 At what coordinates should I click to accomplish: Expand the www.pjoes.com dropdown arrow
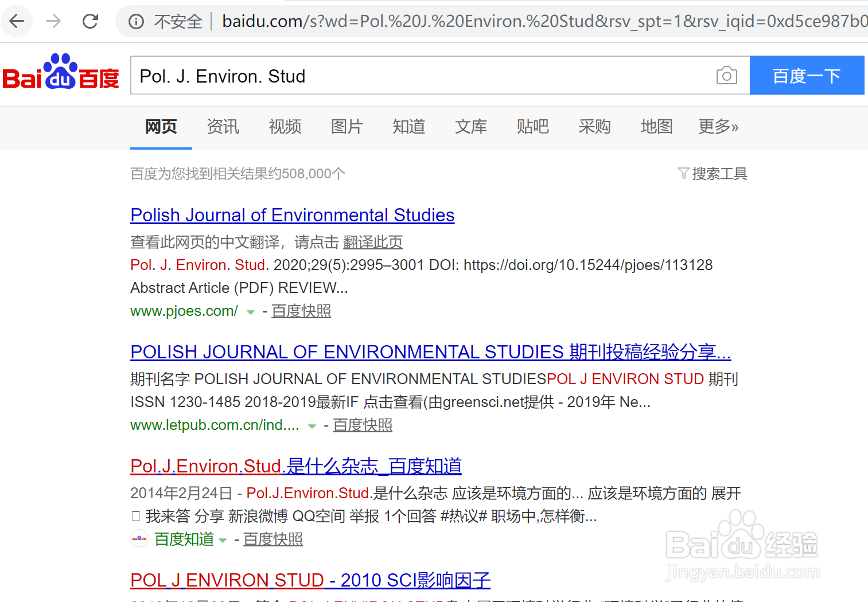[x=250, y=312]
